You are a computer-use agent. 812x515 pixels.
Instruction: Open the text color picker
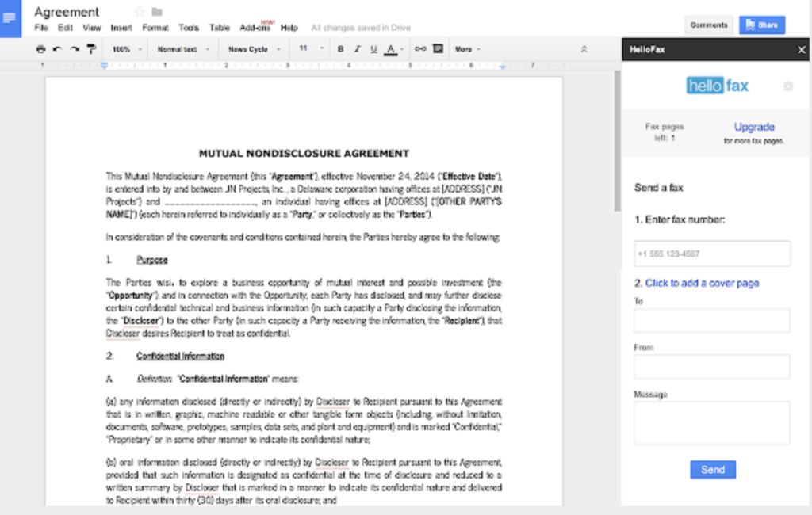pyautogui.click(x=390, y=48)
